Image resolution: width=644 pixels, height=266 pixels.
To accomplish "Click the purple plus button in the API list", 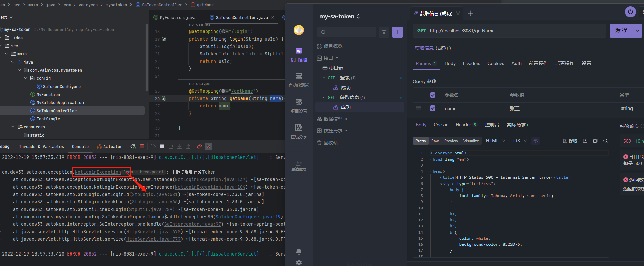I will coord(398,32).
